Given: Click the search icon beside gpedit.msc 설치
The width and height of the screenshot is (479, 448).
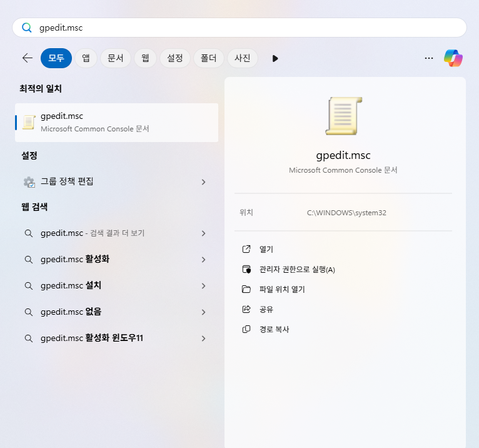Looking at the screenshot, I should coord(29,286).
